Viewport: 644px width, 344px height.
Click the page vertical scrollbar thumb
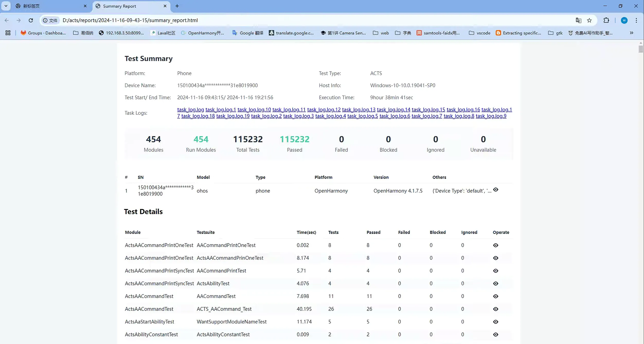tap(641, 49)
